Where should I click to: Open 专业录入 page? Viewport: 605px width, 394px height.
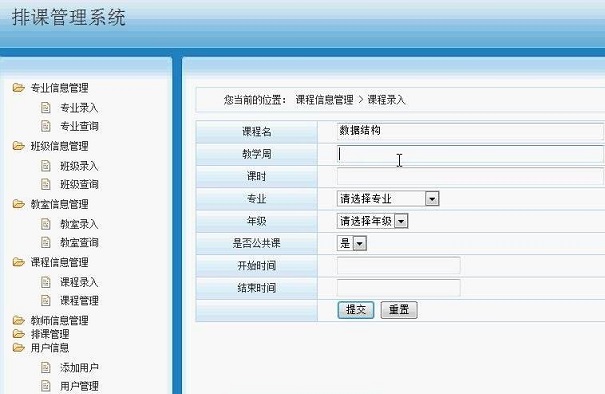79,108
